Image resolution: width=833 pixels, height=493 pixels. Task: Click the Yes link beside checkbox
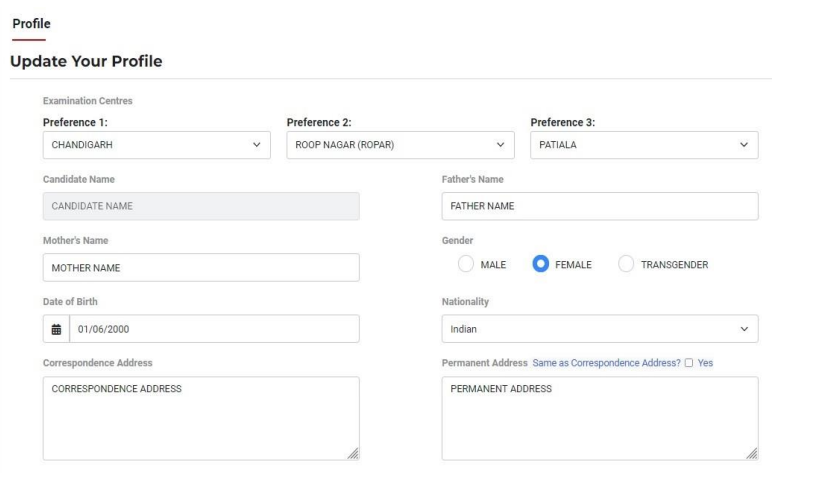point(705,363)
